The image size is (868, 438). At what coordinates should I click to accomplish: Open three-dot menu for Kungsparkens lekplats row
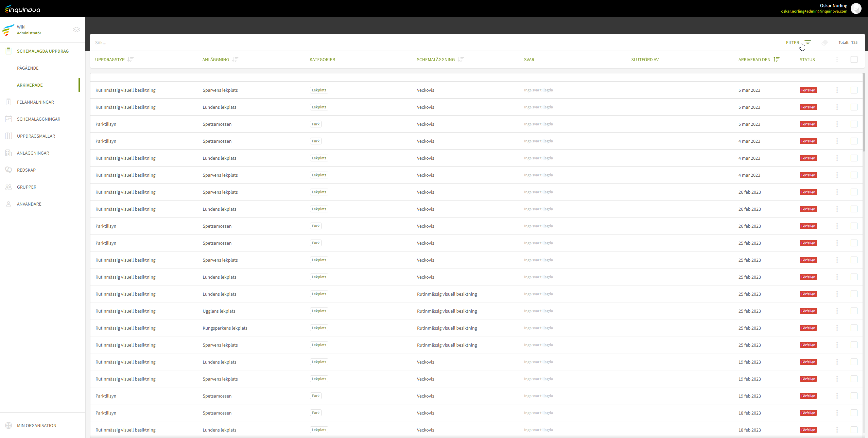tap(837, 328)
